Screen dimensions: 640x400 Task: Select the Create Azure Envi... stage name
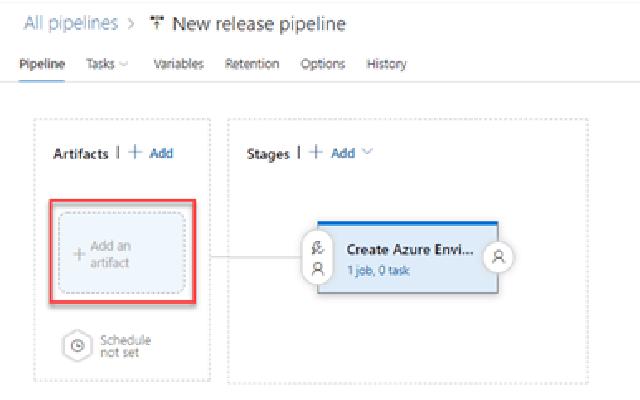pyautogui.click(x=410, y=249)
